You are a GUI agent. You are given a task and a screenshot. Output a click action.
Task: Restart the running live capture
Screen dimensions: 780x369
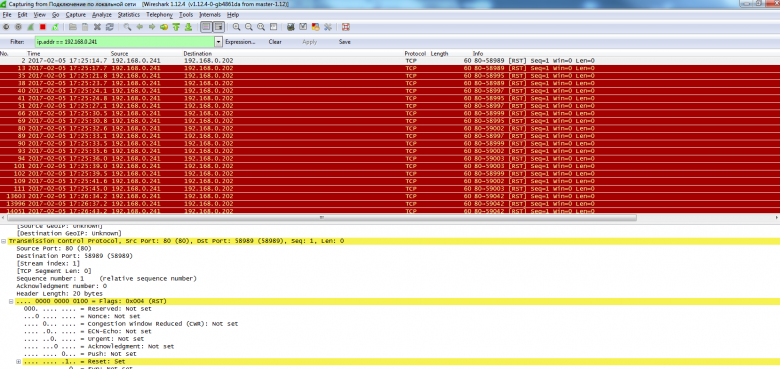[x=55, y=27]
